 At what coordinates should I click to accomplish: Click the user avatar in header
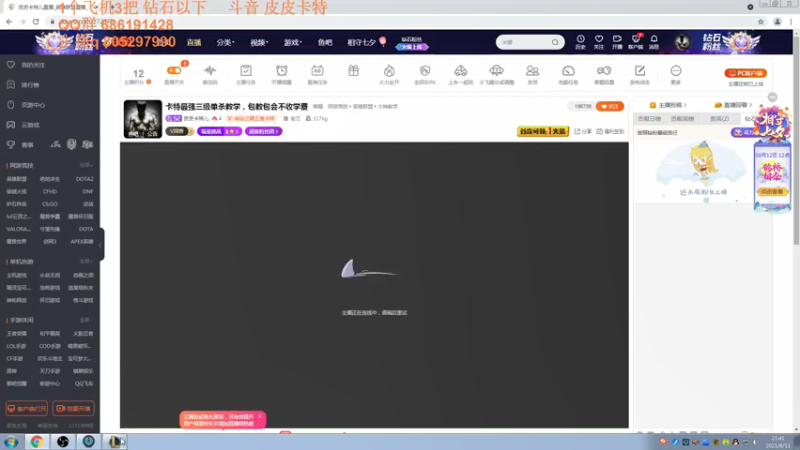point(682,42)
